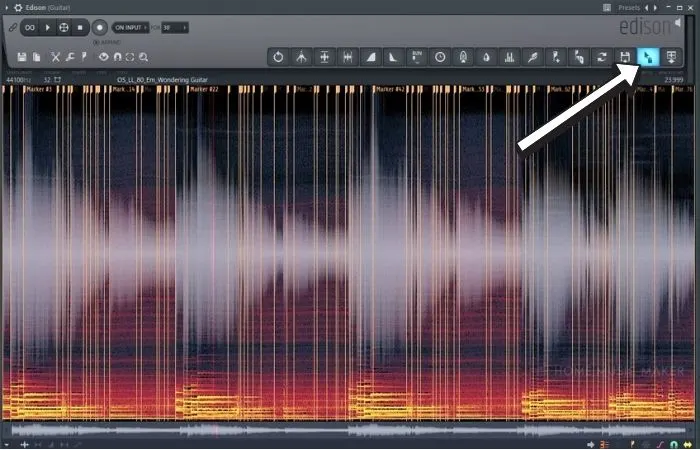Open the View eye menu
The height and width of the screenshot is (450, 700).
(104, 57)
